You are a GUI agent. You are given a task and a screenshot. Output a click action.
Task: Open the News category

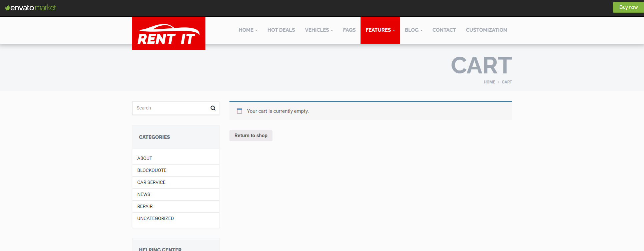pos(144,194)
